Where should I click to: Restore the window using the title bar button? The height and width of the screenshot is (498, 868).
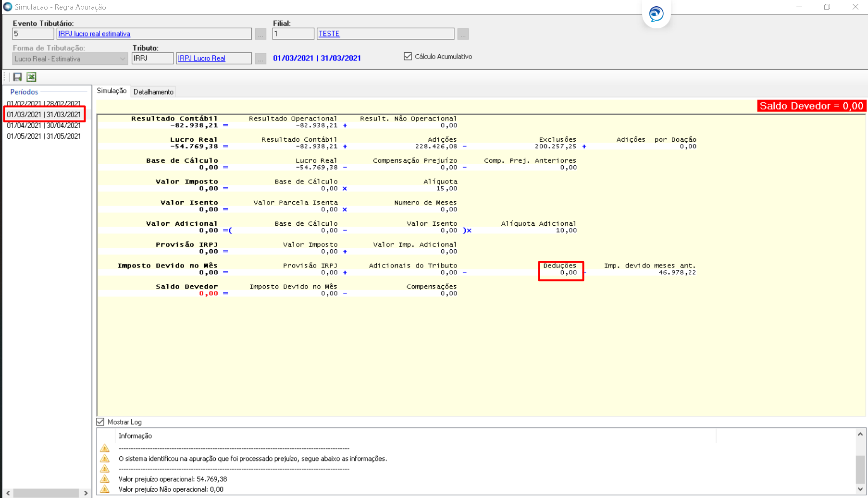tap(827, 7)
